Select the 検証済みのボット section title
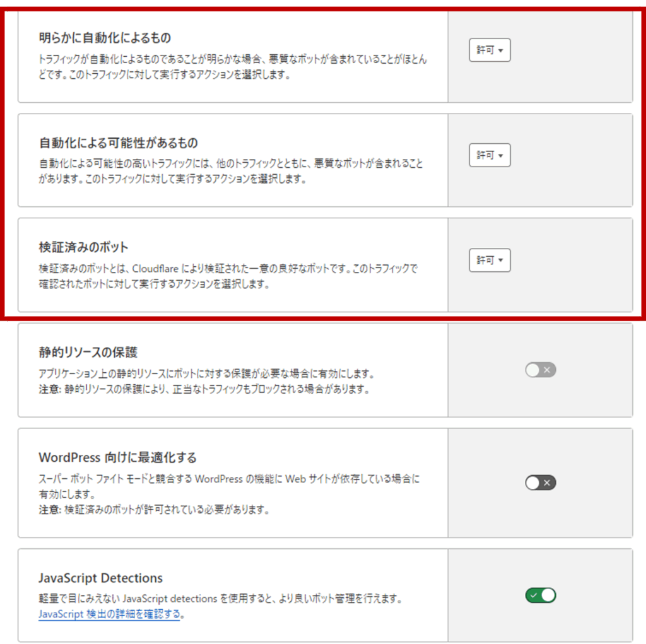Screen dimensions: 646x644 83,247
